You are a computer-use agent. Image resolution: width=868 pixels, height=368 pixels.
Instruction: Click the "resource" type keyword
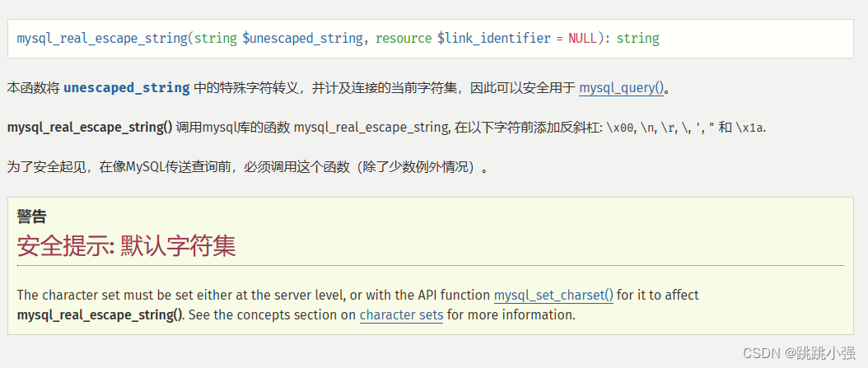click(404, 39)
